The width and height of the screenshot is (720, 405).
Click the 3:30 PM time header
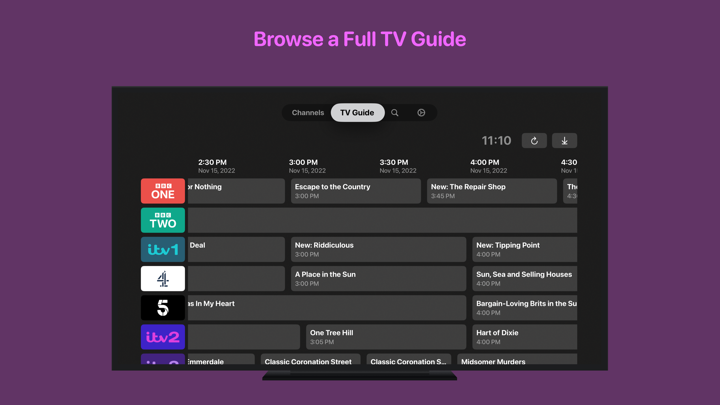(398, 166)
